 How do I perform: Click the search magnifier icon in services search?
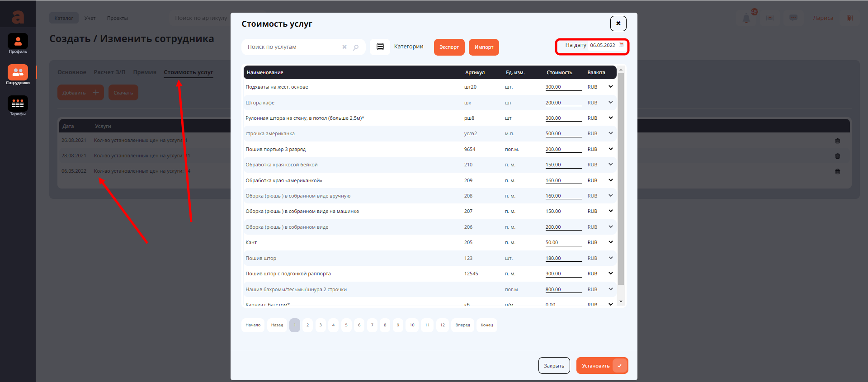pos(356,47)
